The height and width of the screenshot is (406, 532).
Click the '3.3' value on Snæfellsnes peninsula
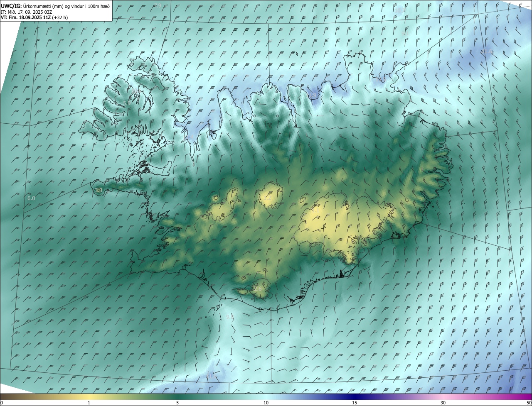coord(99,191)
